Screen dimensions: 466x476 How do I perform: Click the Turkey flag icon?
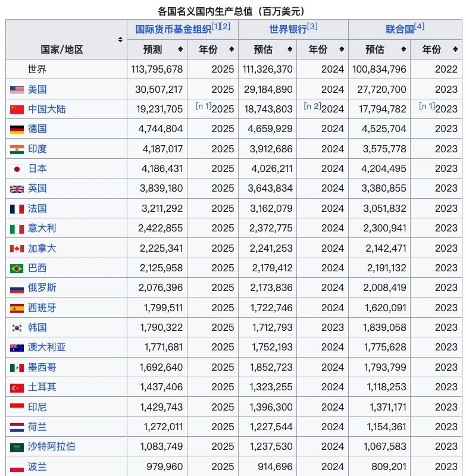pos(17,388)
